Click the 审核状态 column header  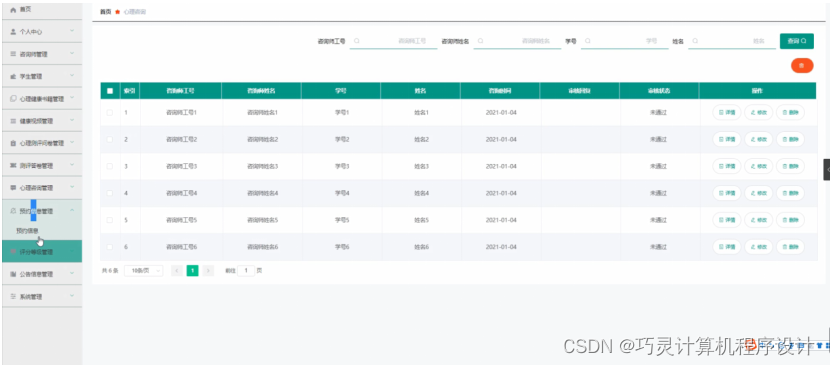tap(659, 91)
